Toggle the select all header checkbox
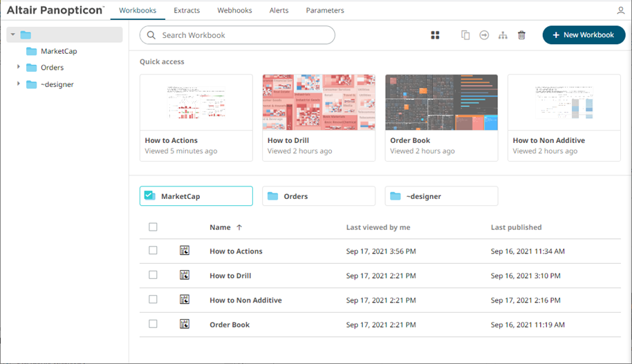632x364 pixels. pyautogui.click(x=154, y=227)
